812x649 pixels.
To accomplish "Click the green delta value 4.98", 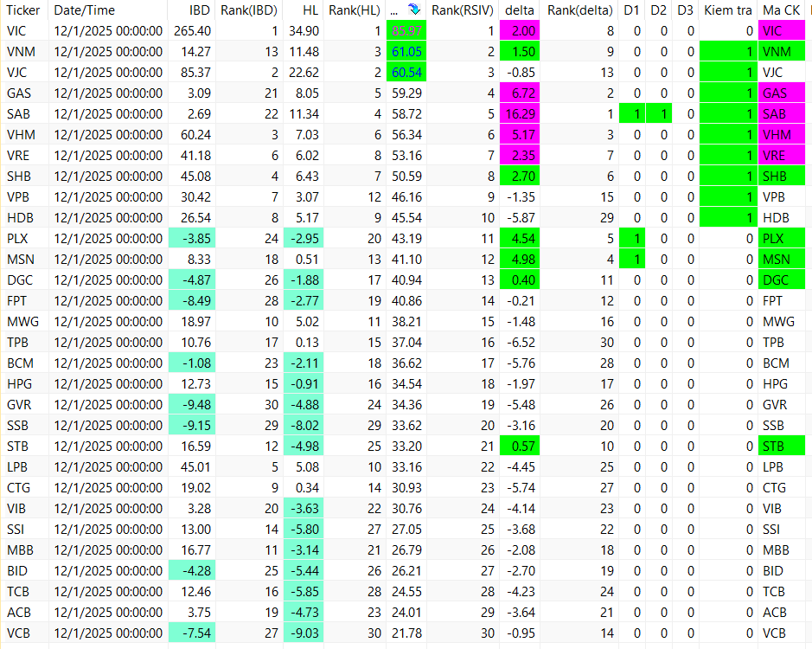I will [x=520, y=260].
